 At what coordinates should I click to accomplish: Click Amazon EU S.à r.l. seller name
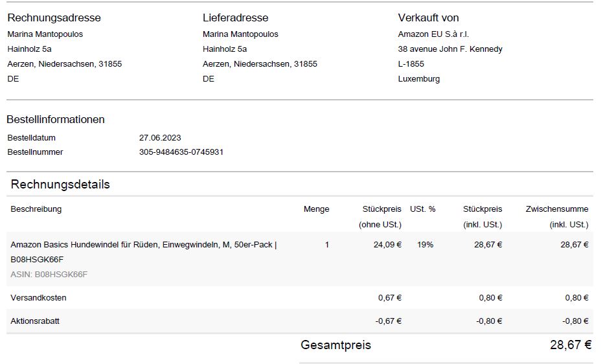tap(433, 34)
